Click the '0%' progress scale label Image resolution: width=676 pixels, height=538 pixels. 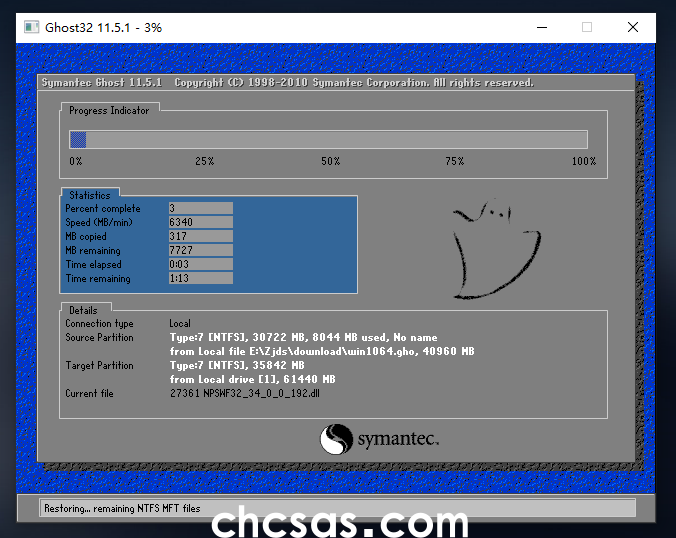pos(76,161)
